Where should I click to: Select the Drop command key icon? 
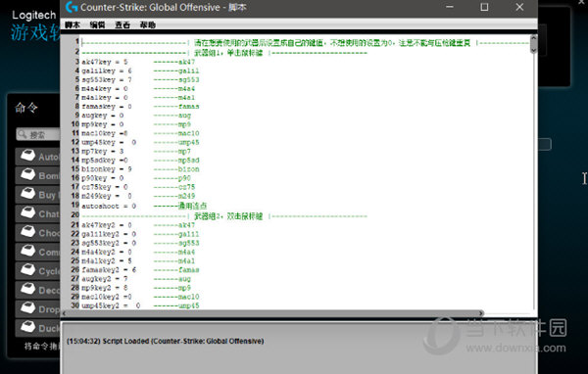click(x=27, y=308)
